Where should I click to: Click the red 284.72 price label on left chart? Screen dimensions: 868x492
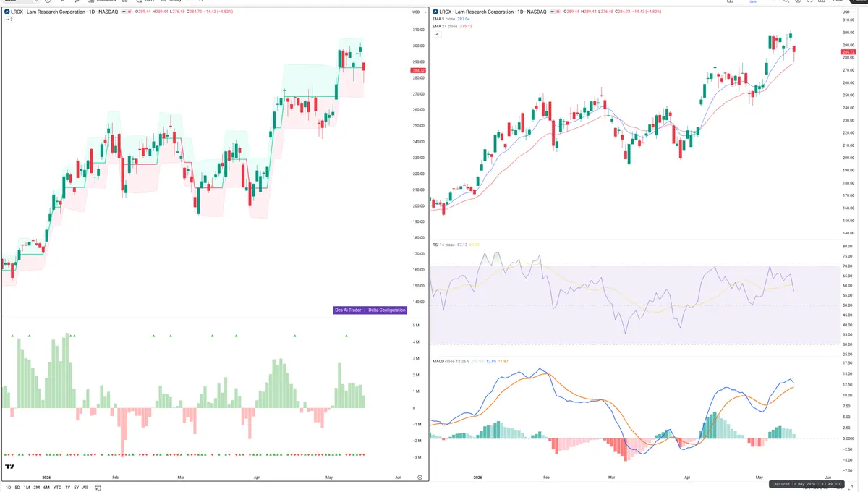pyautogui.click(x=418, y=70)
